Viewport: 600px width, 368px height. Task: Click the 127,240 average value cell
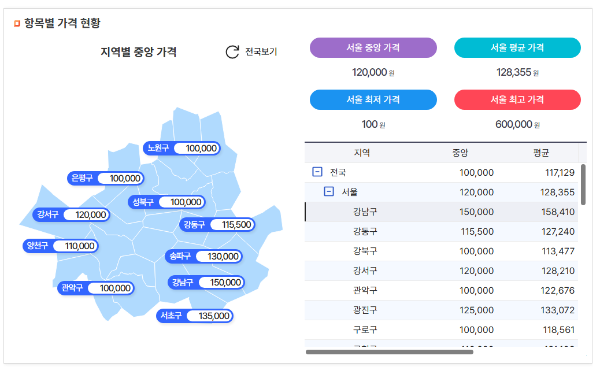pos(558,231)
